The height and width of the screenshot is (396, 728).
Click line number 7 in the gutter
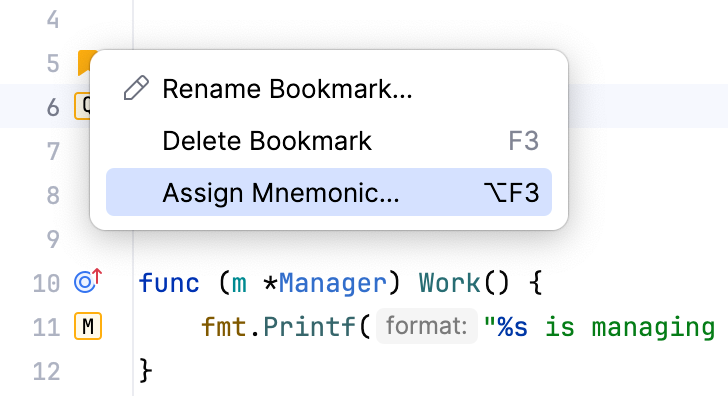pyautogui.click(x=53, y=151)
